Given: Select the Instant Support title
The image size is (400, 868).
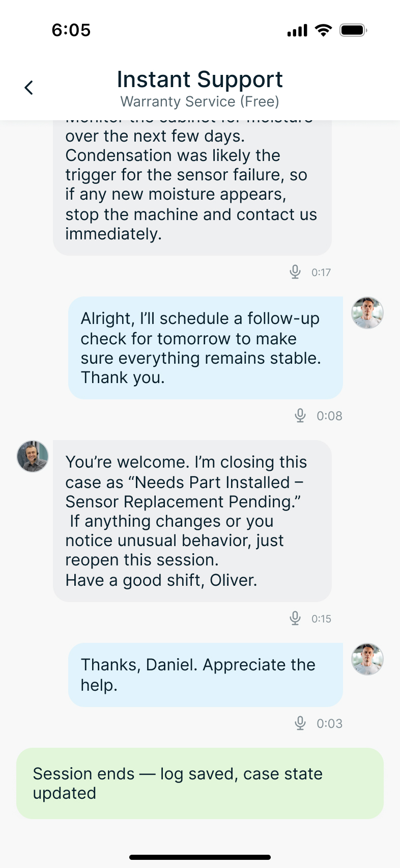Looking at the screenshot, I should (x=200, y=79).
